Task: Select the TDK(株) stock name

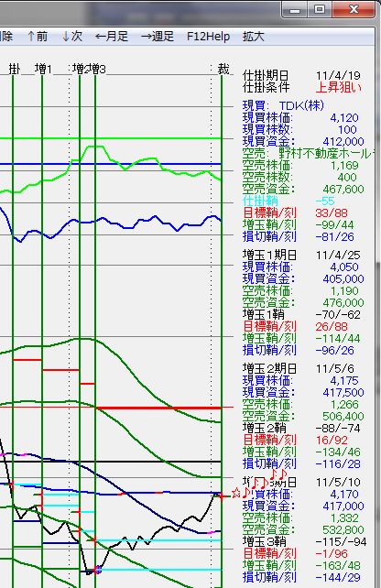Action: pyautogui.click(x=301, y=105)
